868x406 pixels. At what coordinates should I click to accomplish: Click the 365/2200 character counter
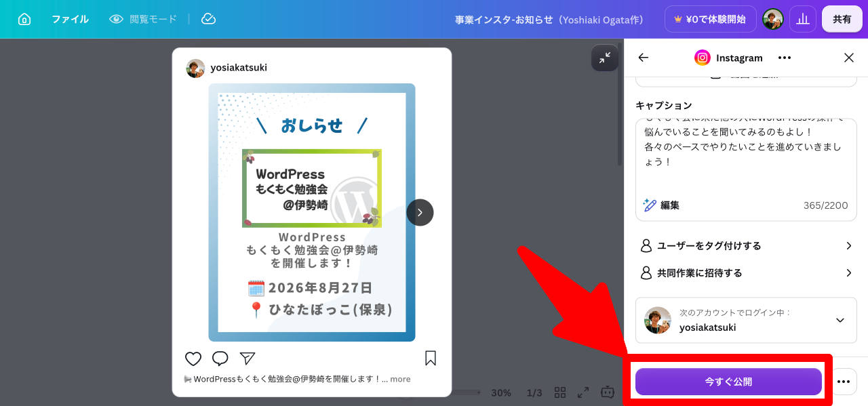[825, 205]
